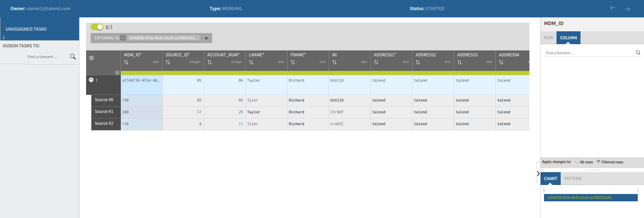This screenshot has width=644, height=218.
Task: Remove the EXTERNAL ID filter
Action: point(206,38)
